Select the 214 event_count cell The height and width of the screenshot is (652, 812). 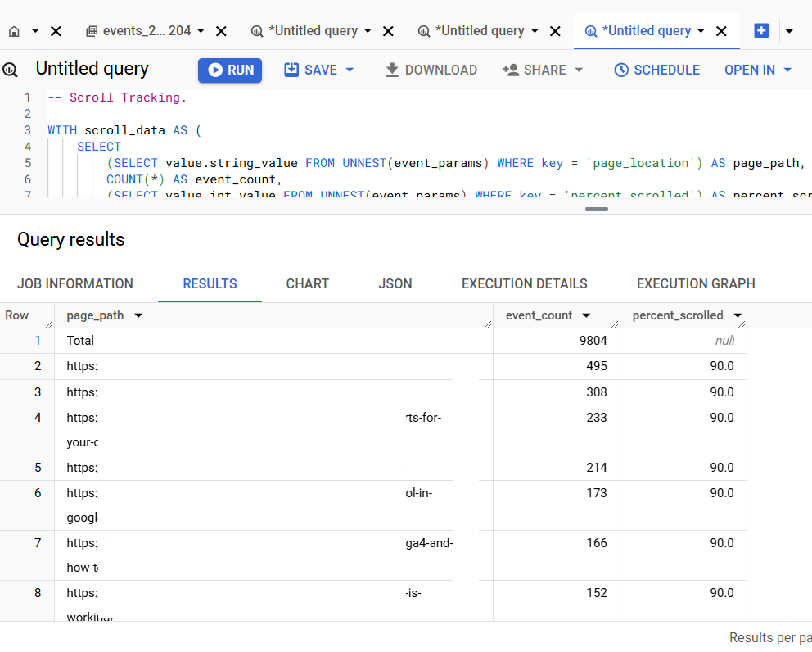(557, 468)
